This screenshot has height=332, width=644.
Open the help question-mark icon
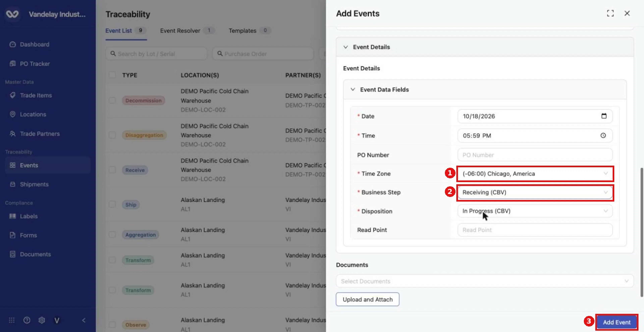[27, 320]
